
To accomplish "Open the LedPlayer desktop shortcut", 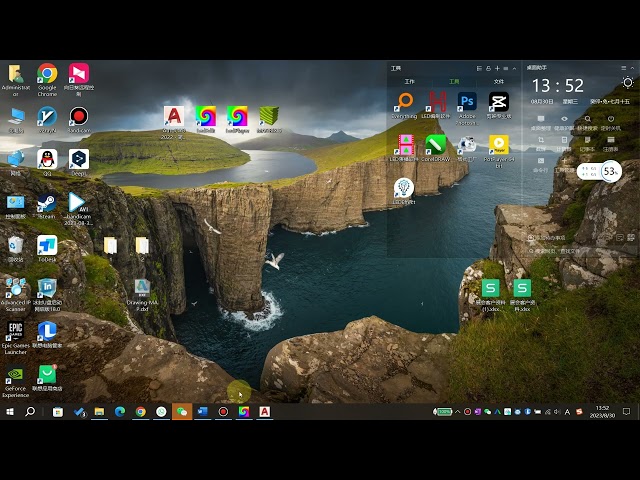I will (237, 116).
